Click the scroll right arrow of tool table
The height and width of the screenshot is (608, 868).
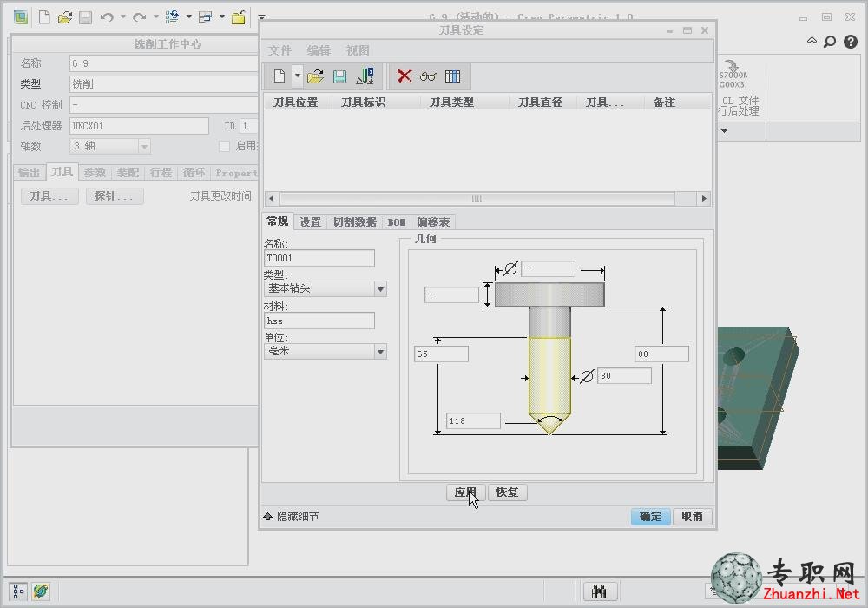[704, 198]
